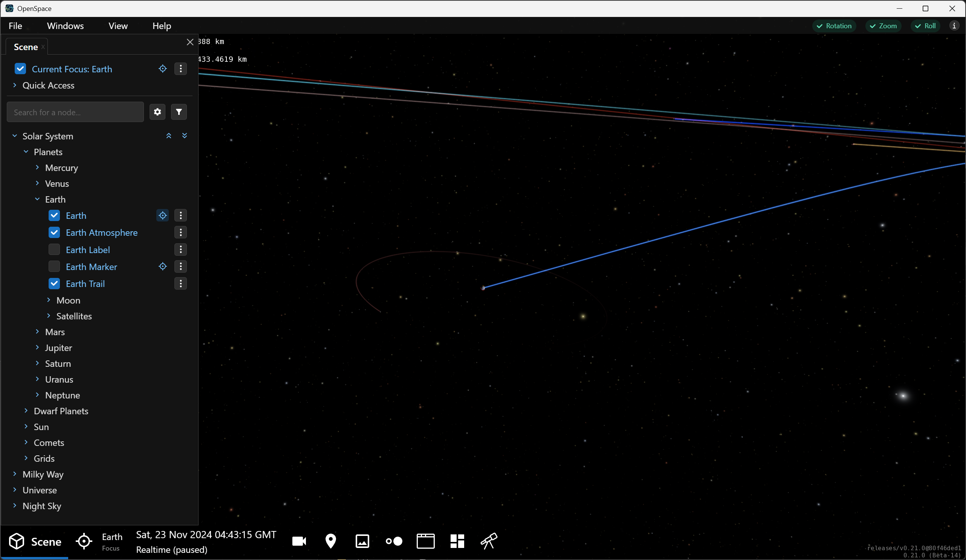Expand the Saturn node
This screenshot has height=560, width=966.
pyautogui.click(x=37, y=363)
